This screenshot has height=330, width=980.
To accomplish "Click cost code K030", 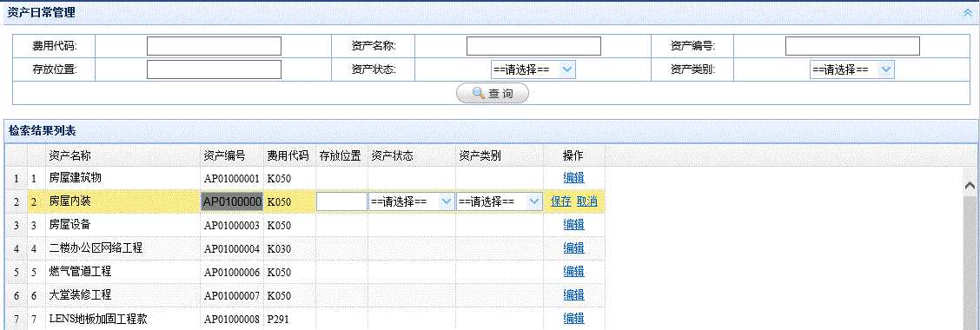I will tap(279, 248).
